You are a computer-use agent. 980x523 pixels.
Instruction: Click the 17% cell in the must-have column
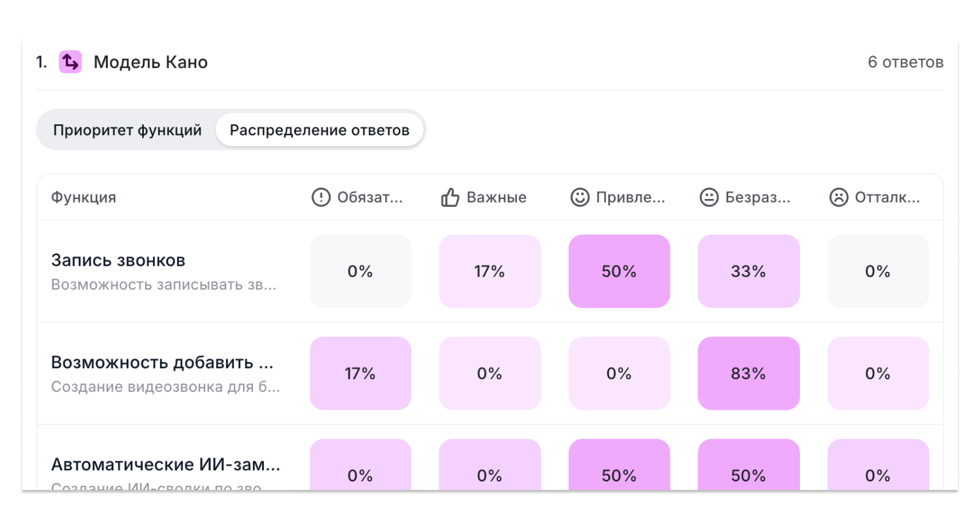[360, 374]
